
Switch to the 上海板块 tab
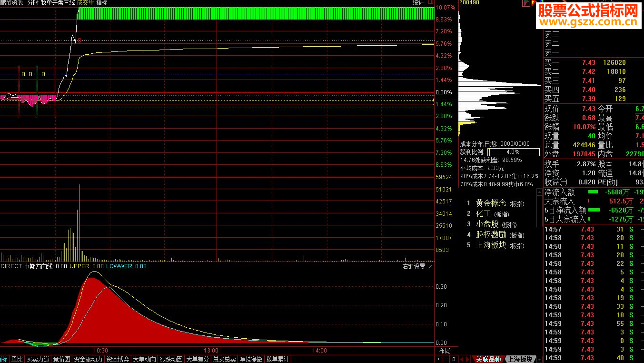point(519,359)
